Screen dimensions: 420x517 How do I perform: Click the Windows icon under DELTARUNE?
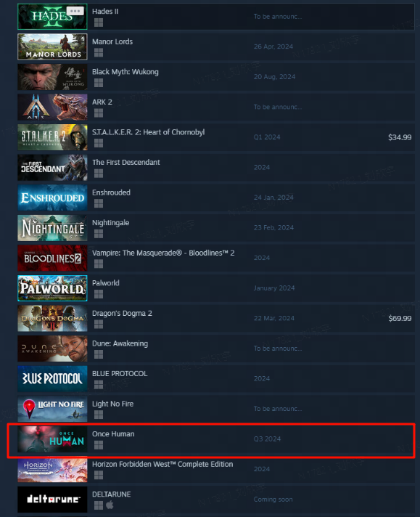tap(99, 505)
